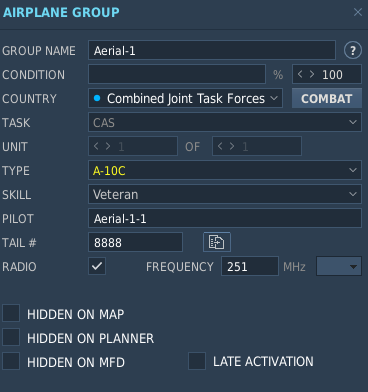Click the Group Name input field
The image size is (368, 392).
(212, 50)
